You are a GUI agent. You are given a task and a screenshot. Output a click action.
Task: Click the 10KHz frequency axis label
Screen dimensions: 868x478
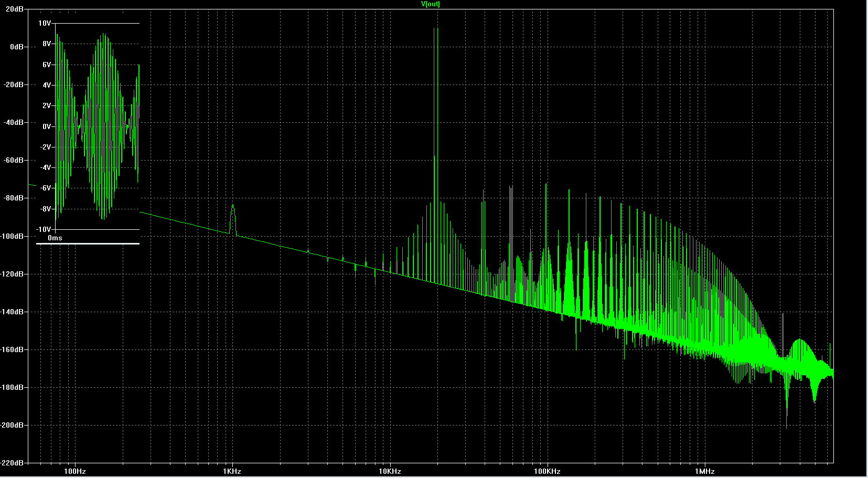click(x=390, y=471)
